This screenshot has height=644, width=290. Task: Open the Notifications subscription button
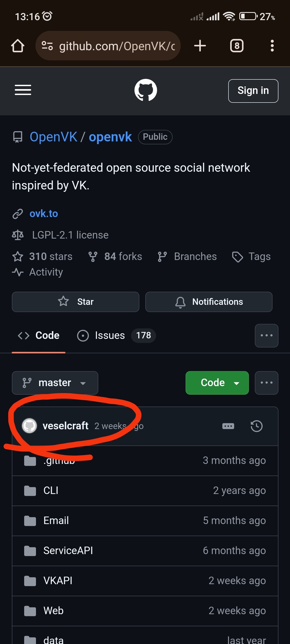(x=209, y=302)
